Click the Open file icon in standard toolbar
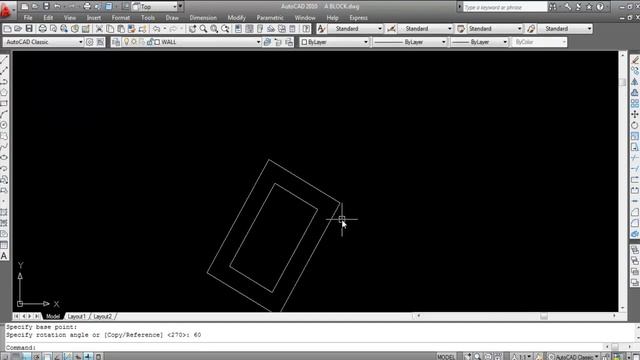Image resolution: width=640 pixels, height=360 pixels. coord(18,29)
